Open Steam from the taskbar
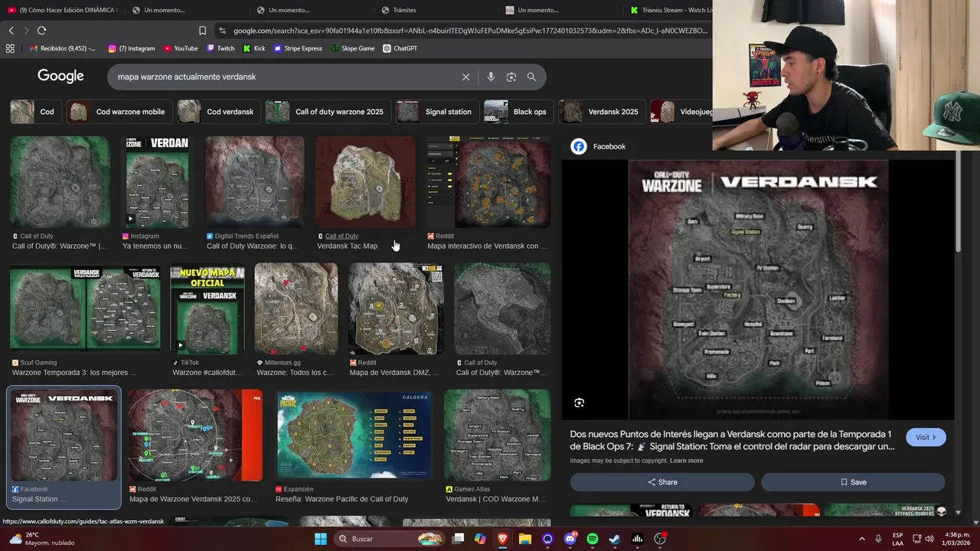Screen dimensions: 980x551 click(x=615, y=539)
